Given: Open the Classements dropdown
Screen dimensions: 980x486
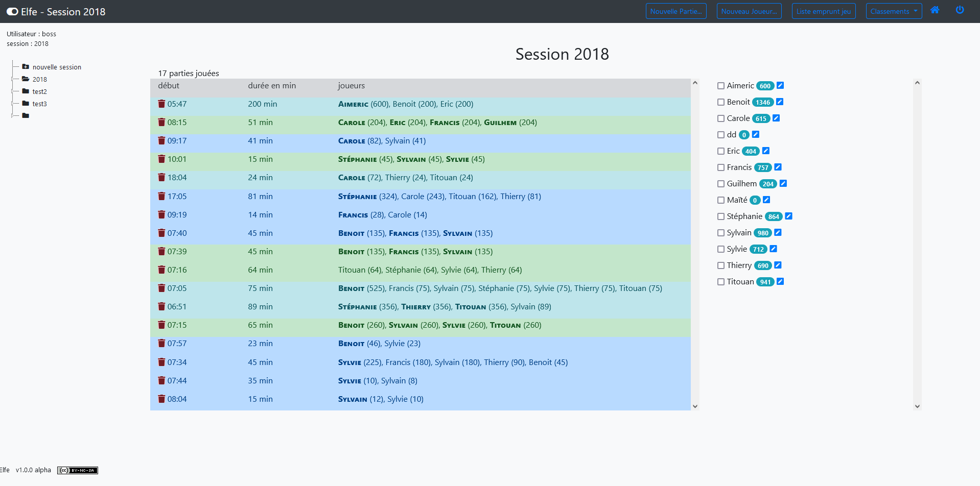Looking at the screenshot, I should pos(893,11).
